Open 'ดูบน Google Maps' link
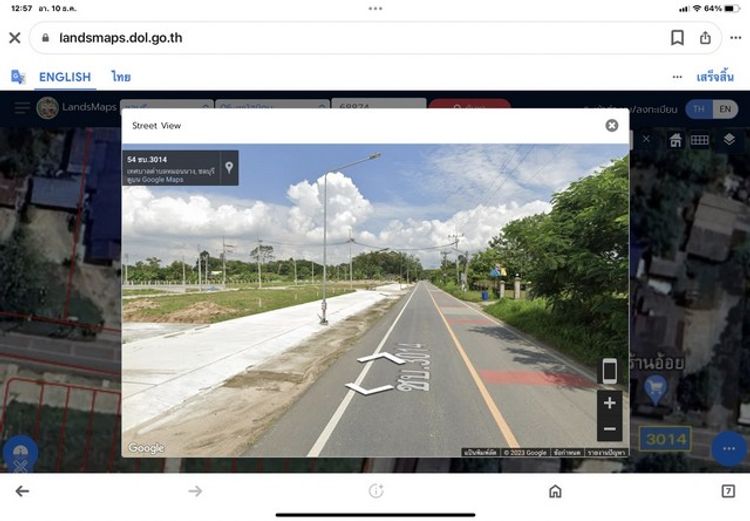750x521 pixels. (x=155, y=180)
